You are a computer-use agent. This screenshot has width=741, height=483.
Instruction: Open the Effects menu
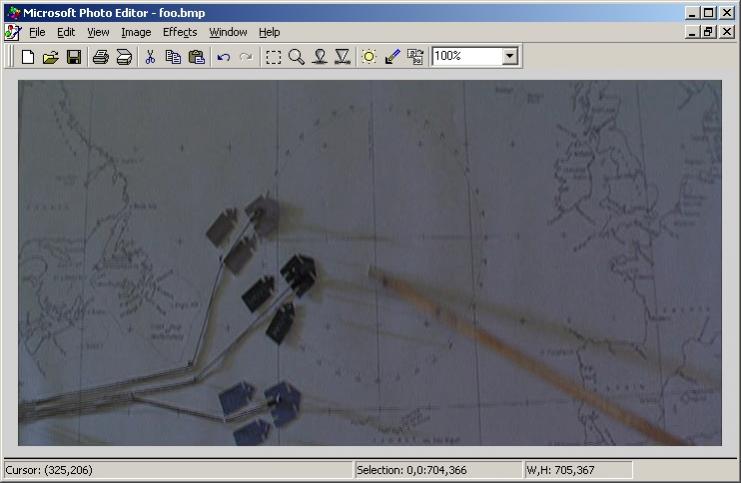tap(180, 32)
